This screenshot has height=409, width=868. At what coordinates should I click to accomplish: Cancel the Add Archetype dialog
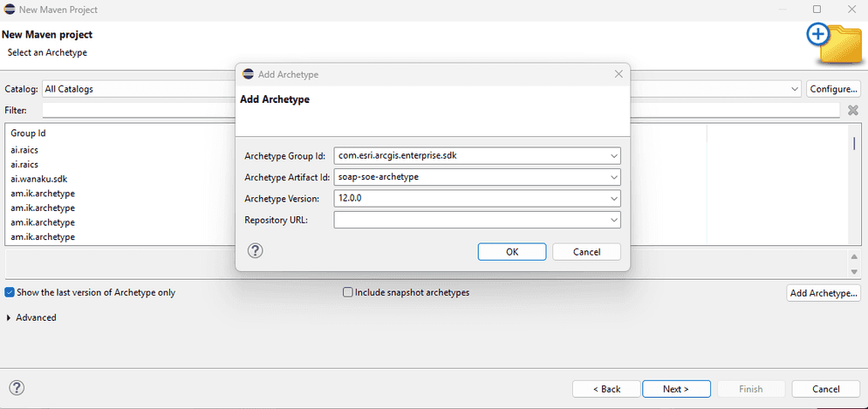pos(586,251)
